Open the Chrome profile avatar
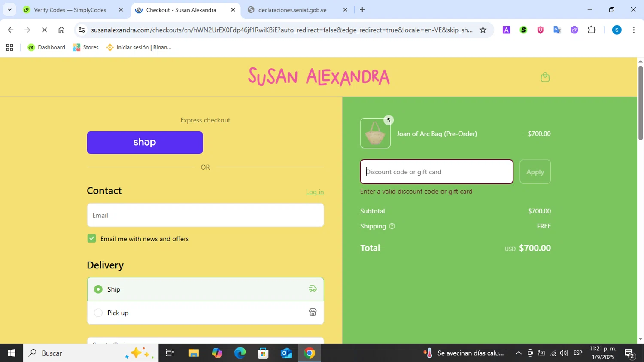Screen dimensions: 644x362 click(617, 30)
